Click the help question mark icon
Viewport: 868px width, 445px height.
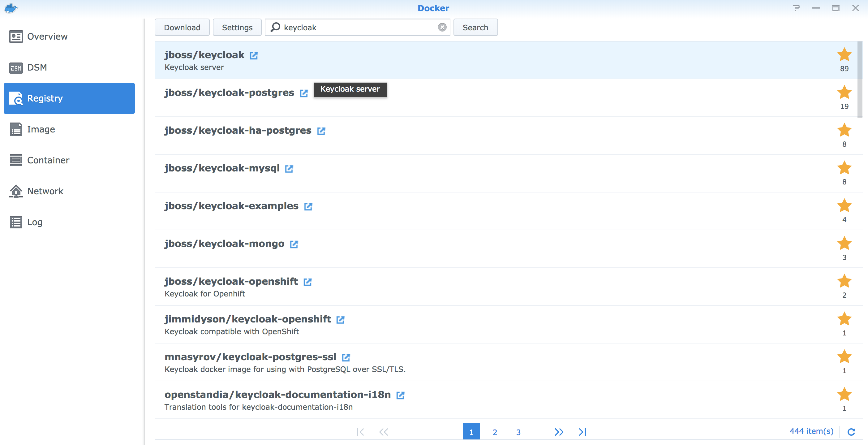tap(796, 8)
